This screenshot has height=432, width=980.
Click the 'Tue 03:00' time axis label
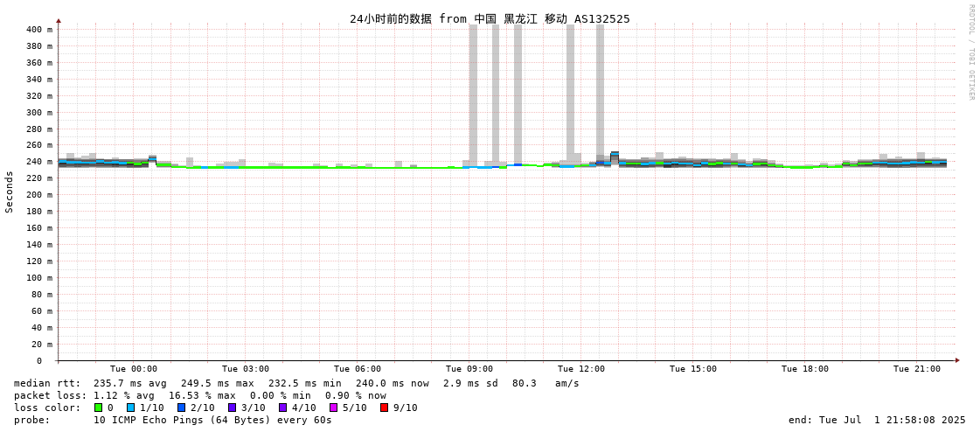(246, 369)
